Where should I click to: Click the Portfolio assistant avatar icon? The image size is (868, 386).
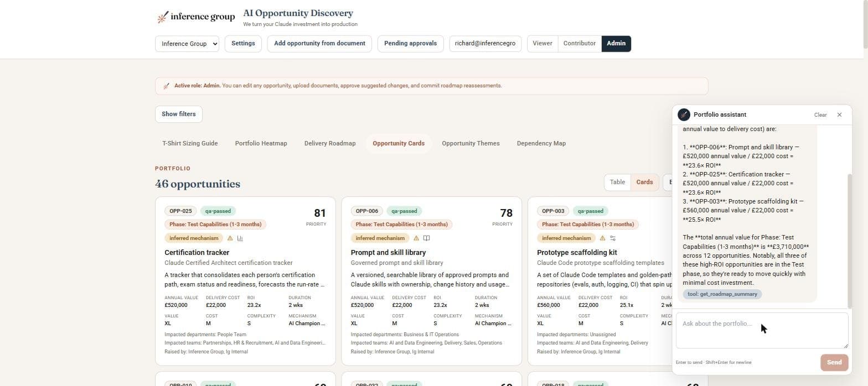pyautogui.click(x=684, y=114)
